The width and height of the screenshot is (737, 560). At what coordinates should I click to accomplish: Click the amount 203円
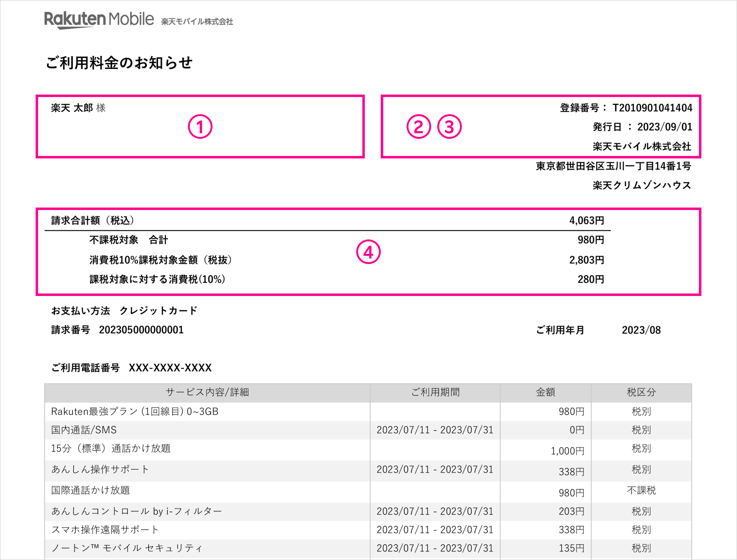click(572, 511)
